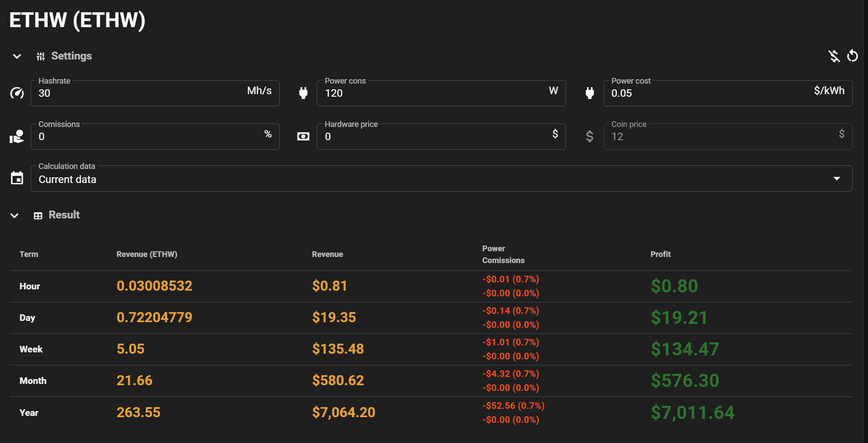This screenshot has height=443, width=868.
Task: Click the Week row label
Action: (x=31, y=349)
